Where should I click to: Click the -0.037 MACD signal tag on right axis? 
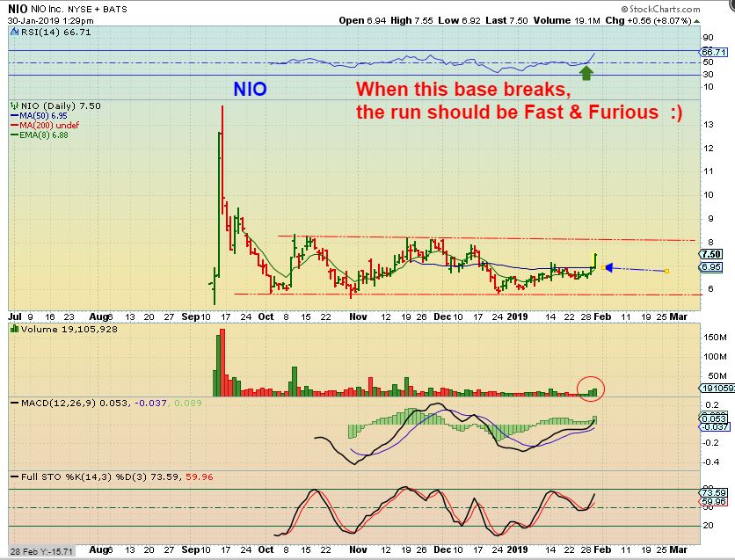(x=714, y=426)
